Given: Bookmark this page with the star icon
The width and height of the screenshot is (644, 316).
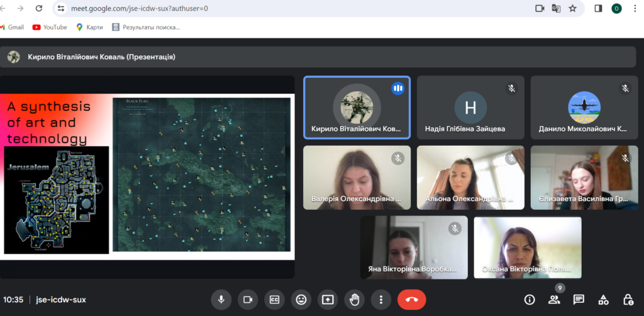Looking at the screenshot, I should click(572, 9).
